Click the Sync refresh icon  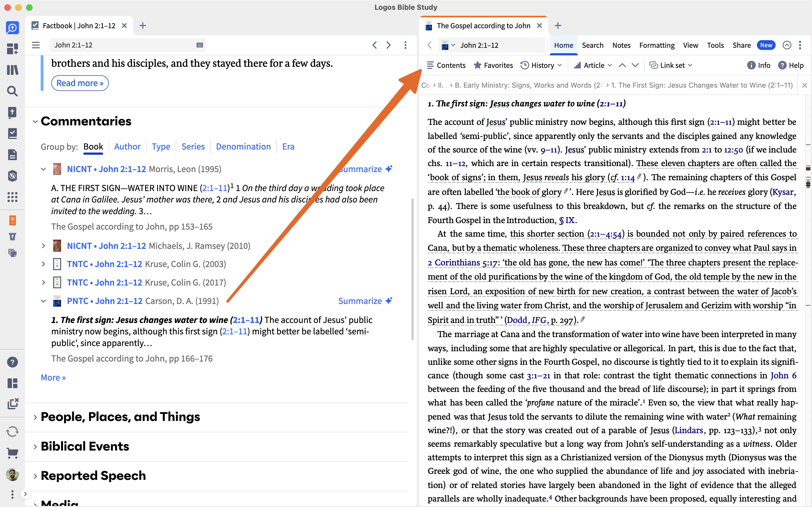tap(12, 432)
